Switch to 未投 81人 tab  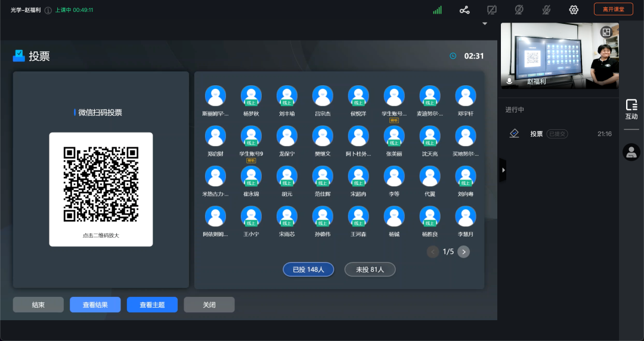pos(370,269)
